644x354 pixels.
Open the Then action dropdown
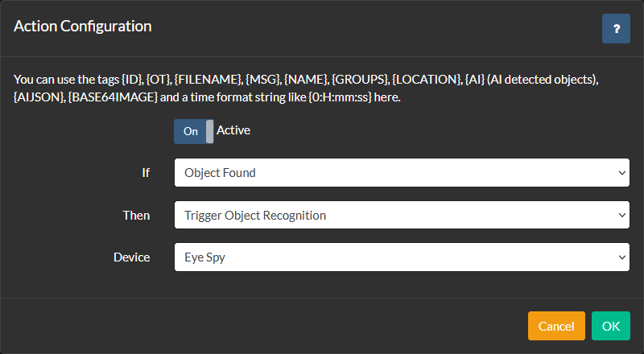402,215
